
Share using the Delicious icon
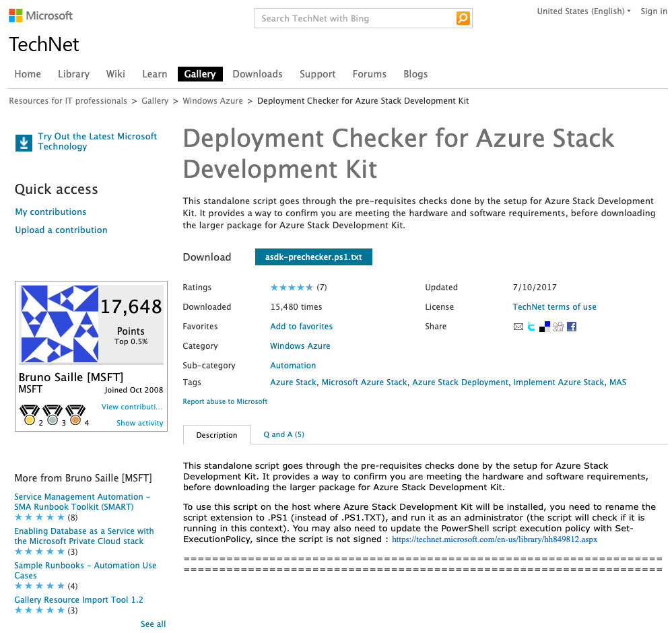(545, 327)
